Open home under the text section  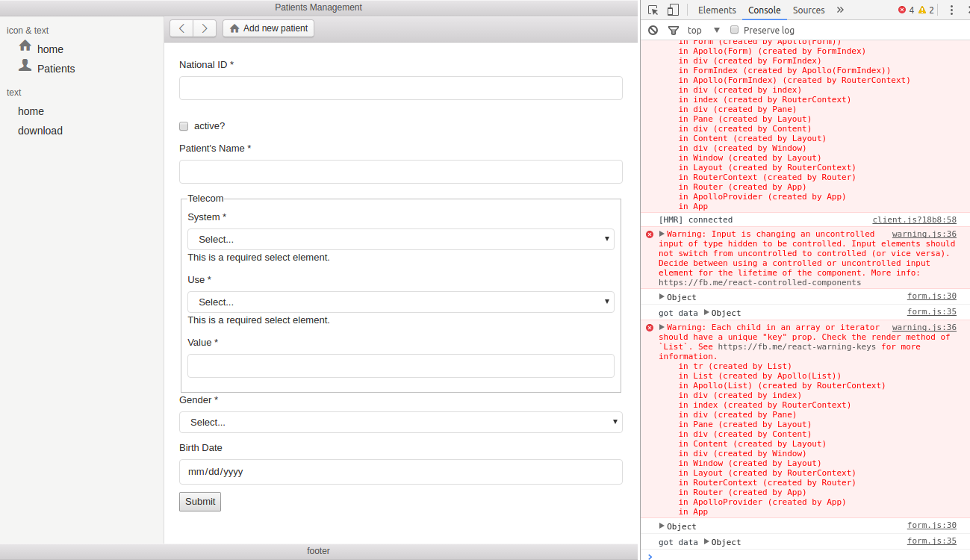pyautogui.click(x=31, y=111)
